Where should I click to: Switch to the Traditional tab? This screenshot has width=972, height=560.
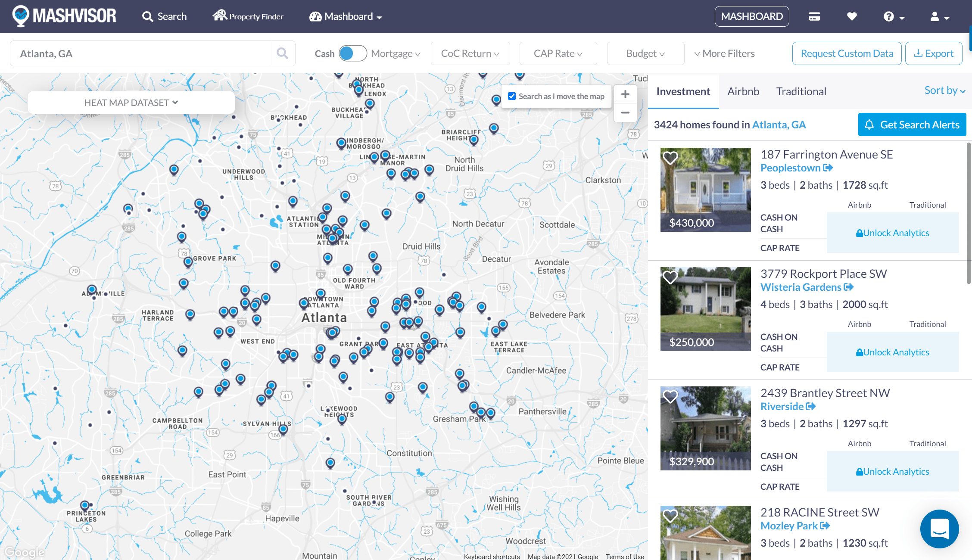click(x=801, y=91)
